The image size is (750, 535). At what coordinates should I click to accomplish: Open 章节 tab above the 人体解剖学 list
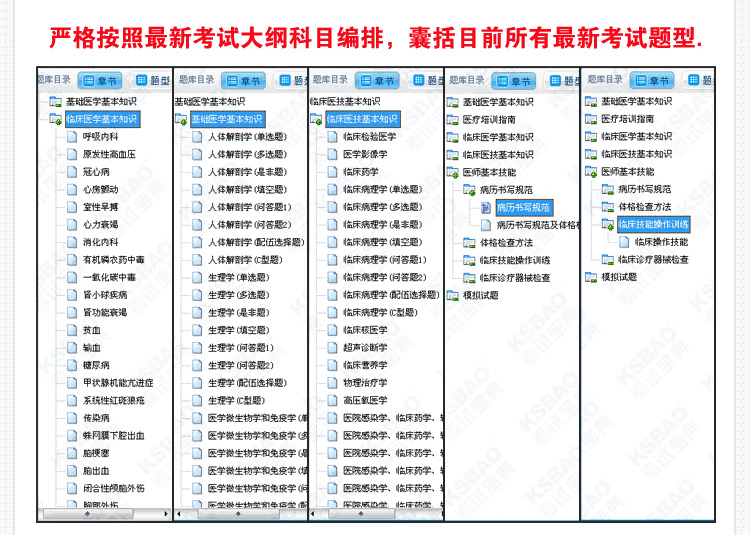pos(243,81)
